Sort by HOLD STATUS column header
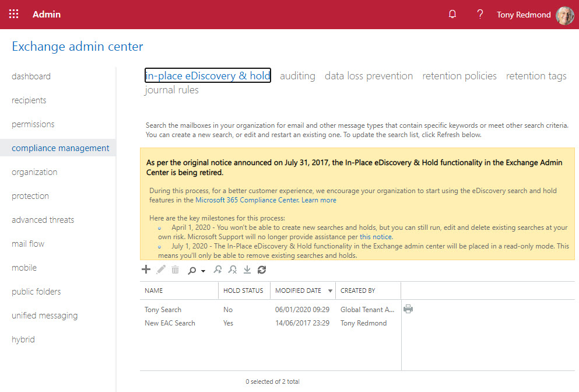Viewport: 579px width, 392px height. (x=243, y=290)
